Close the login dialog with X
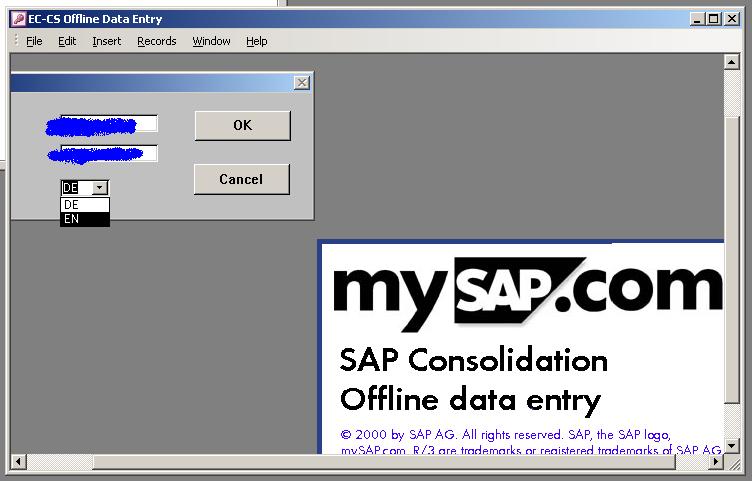Viewport: 752px width, 481px height. point(302,83)
